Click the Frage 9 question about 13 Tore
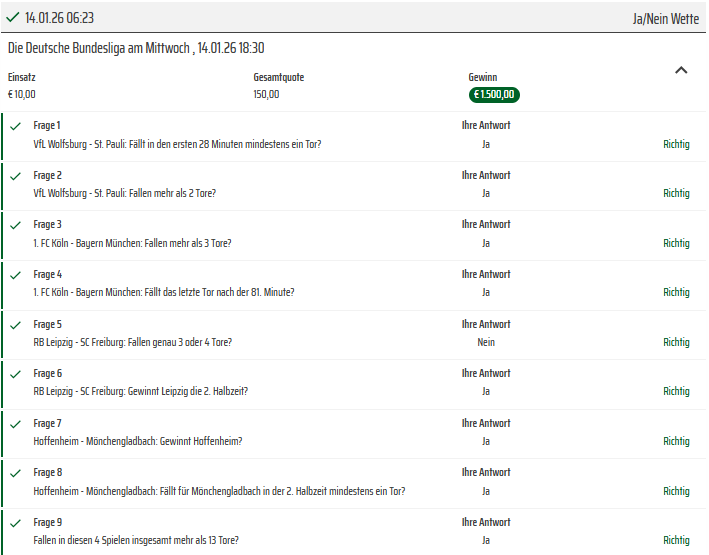This screenshot has width=709, height=555. coord(136,540)
